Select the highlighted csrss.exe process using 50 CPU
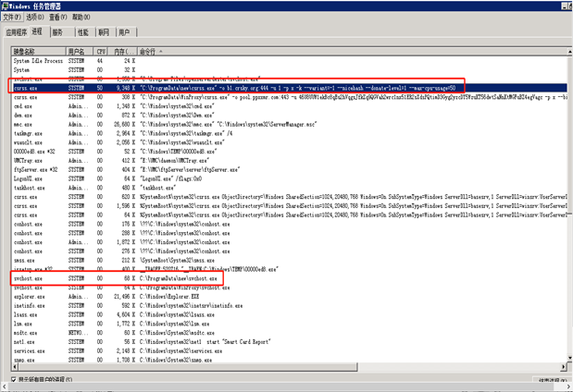 [x=26, y=88]
